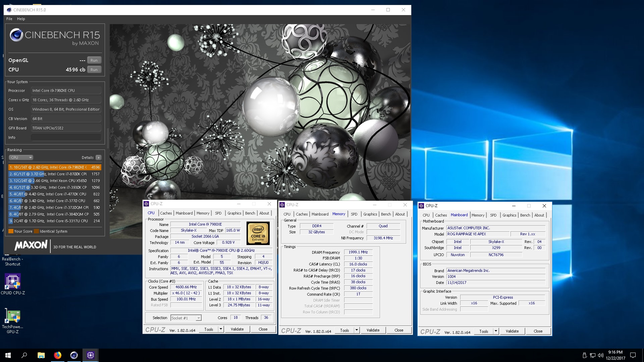Click the BIOS Version 1004 field

pyautogui.click(x=496, y=277)
